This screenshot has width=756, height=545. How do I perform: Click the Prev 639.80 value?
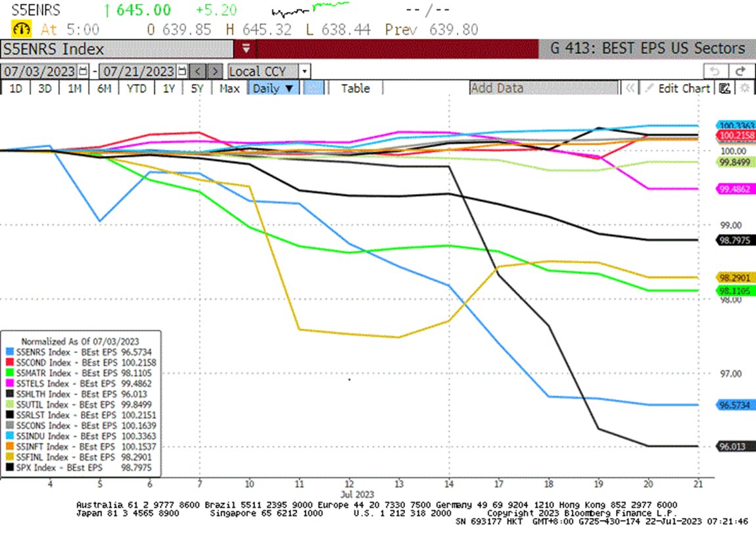(431, 30)
